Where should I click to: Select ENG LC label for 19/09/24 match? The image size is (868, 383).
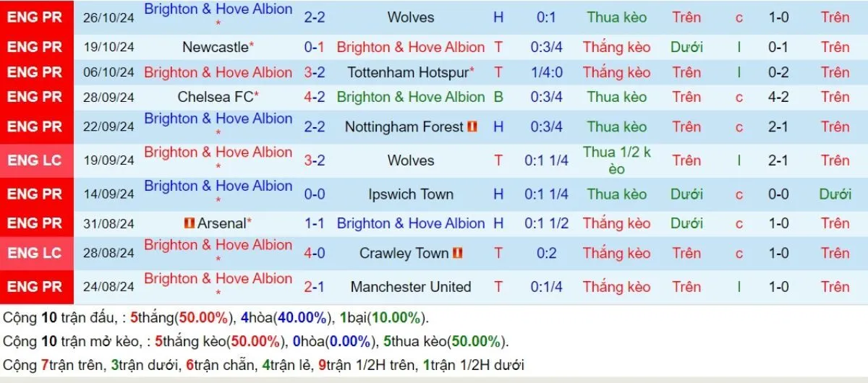click(35, 160)
